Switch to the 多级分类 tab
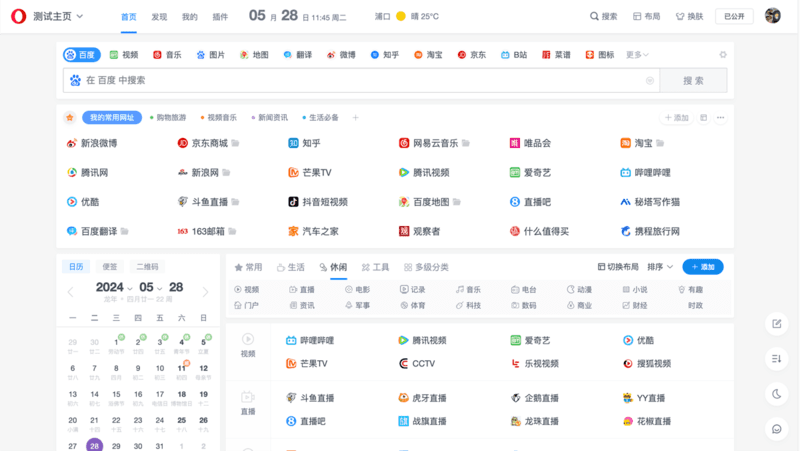 tap(427, 267)
